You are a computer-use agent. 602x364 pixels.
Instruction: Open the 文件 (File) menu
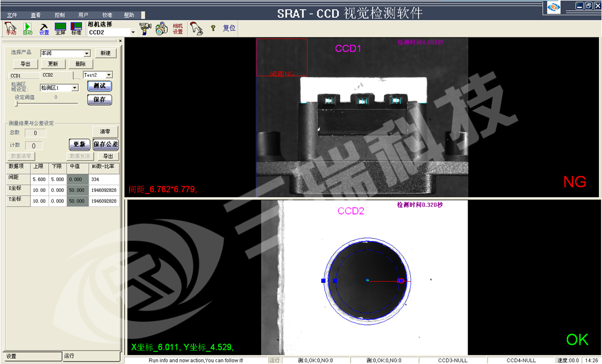pyautogui.click(x=12, y=15)
